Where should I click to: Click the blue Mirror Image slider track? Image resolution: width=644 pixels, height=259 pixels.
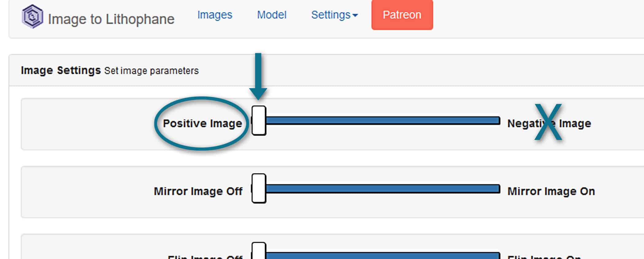(383, 188)
